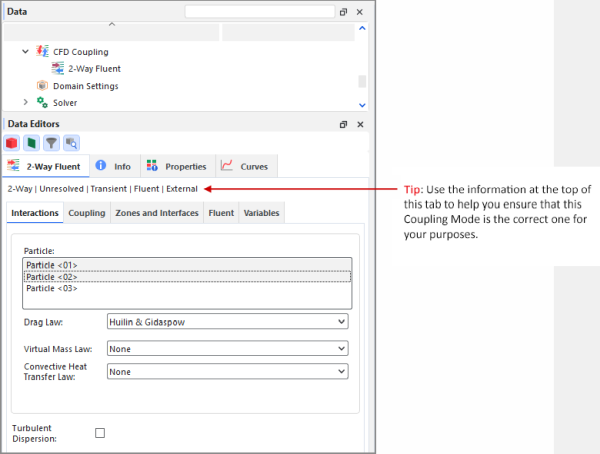Select the Coupling sub-tab
600x454 pixels.
[87, 213]
